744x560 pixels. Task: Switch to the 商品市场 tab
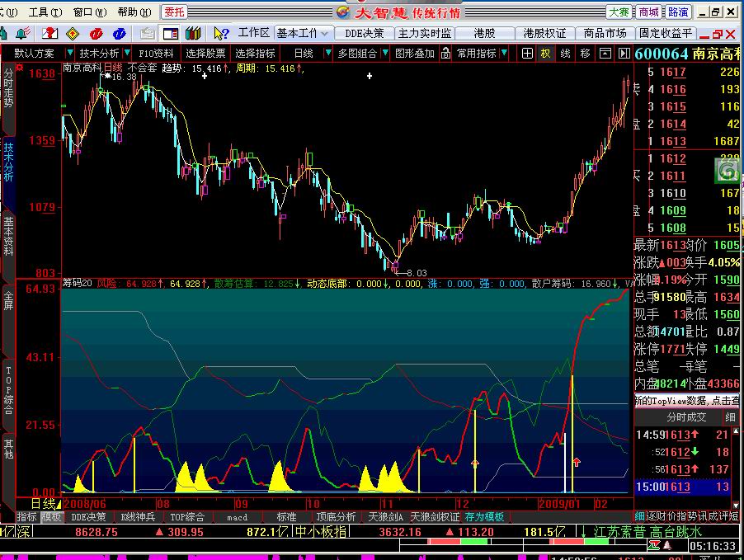coord(605,33)
